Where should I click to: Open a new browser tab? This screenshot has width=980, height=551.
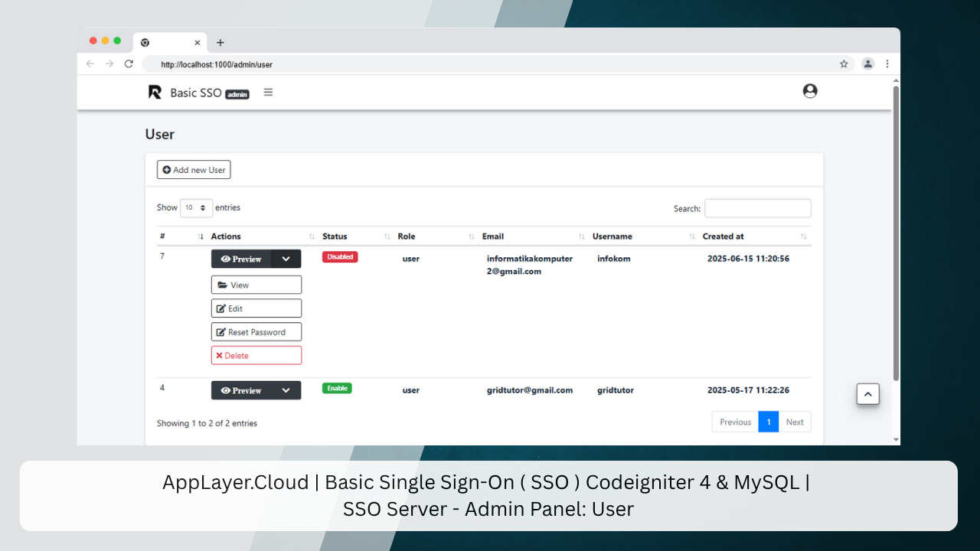pyautogui.click(x=220, y=43)
